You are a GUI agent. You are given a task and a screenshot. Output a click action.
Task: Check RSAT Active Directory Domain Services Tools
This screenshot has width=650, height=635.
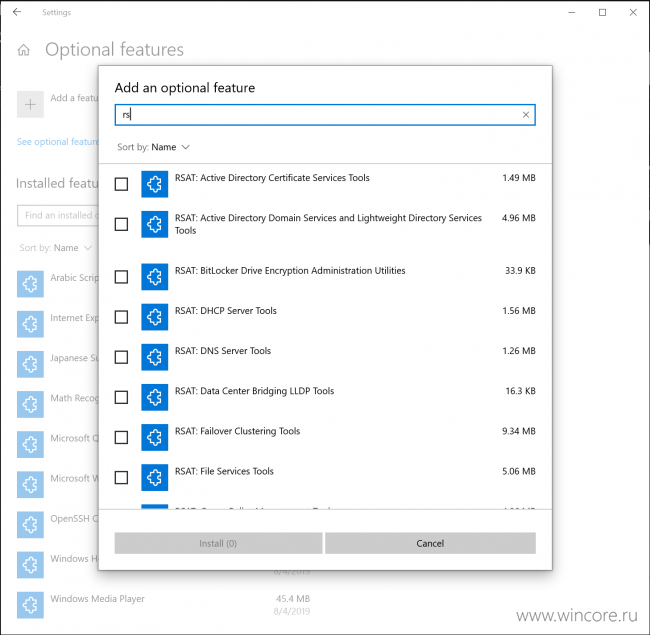[121, 224]
